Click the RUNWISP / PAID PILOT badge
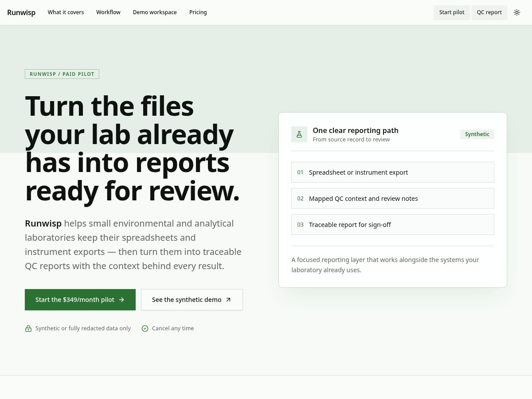Image resolution: width=532 pixels, height=399 pixels. pos(62,74)
